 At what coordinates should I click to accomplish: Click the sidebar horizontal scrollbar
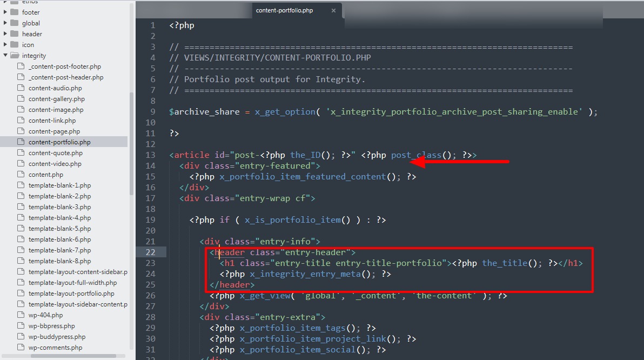point(73,356)
